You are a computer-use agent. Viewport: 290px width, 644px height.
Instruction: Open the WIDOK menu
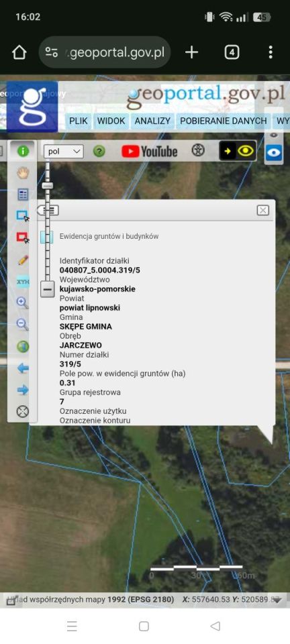click(111, 121)
